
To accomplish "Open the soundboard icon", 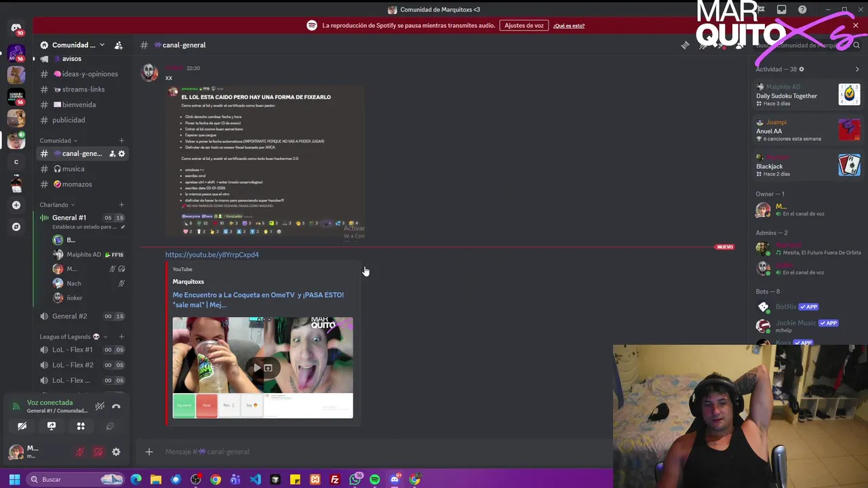I will pos(110,426).
